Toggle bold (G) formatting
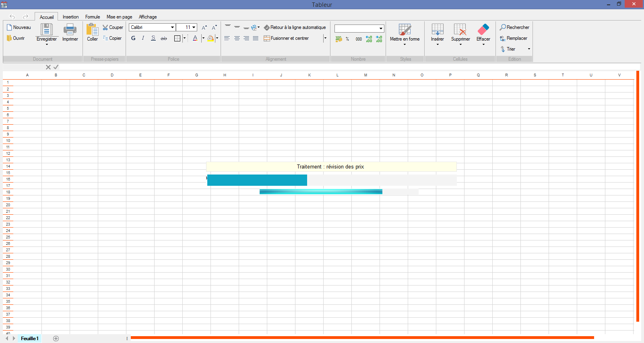Screen dimensions: 644x343 pyautogui.click(x=133, y=38)
